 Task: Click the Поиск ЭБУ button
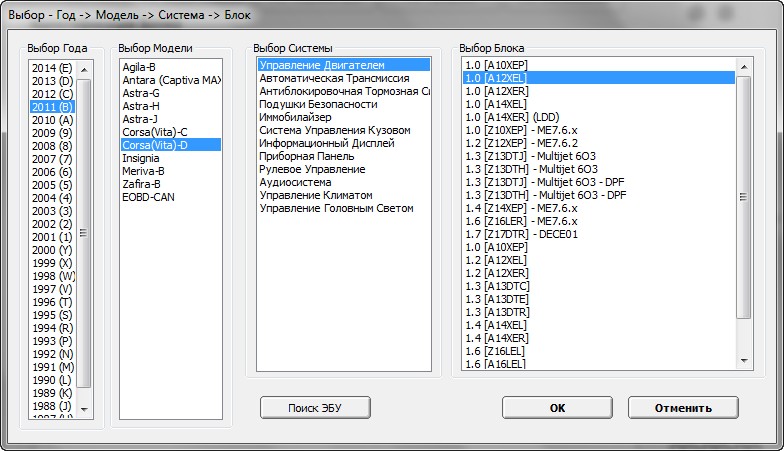[x=315, y=408]
